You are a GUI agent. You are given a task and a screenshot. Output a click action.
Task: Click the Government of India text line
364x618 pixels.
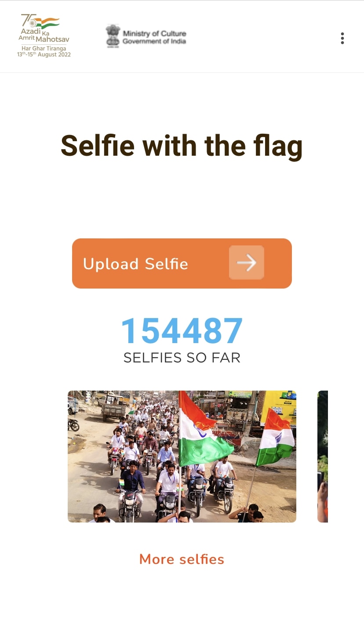(x=154, y=41)
